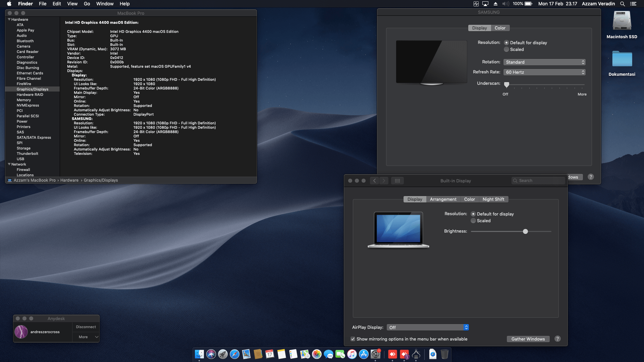Viewport: 644px width, 362px height.
Task: Open Safari compass icon in Dock
Action: [x=234, y=354]
